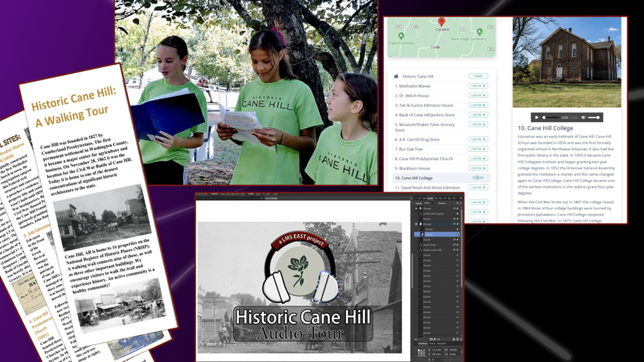The image size is (644, 362).
Task: Select the 'a LMS EAST project' text layer
Action: (437, 214)
